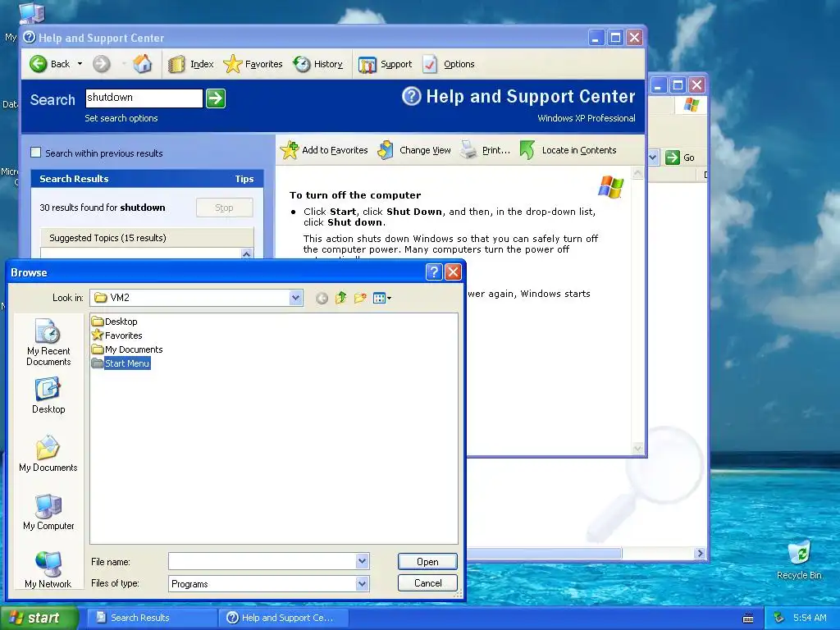This screenshot has width=840, height=630.
Task: Select the My Documents folder in file list
Action: (127, 349)
